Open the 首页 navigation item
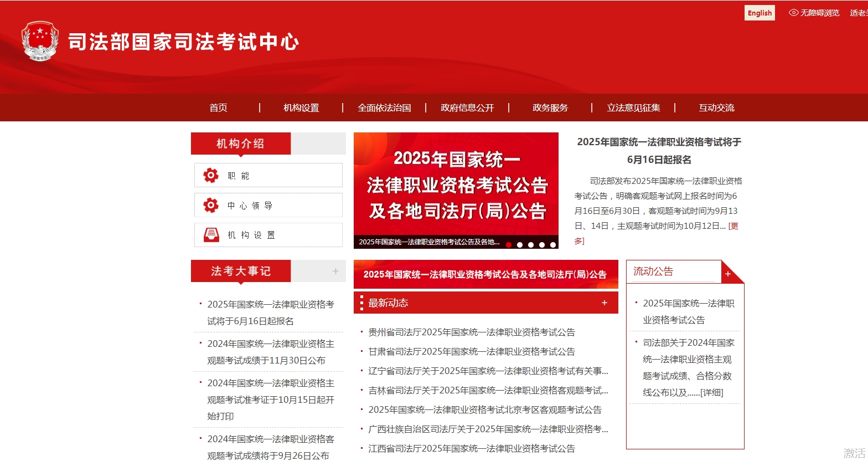The image size is (868, 461). pyautogui.click(x=218, y=107)
